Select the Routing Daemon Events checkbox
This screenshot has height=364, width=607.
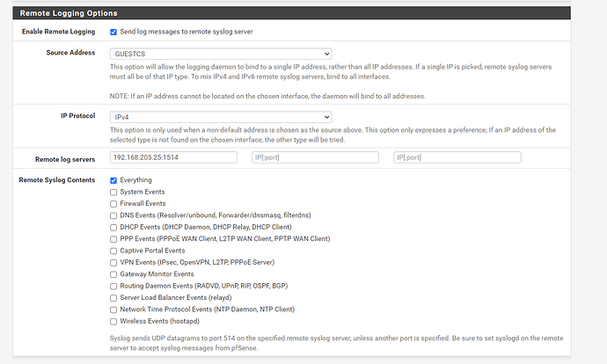113,287
